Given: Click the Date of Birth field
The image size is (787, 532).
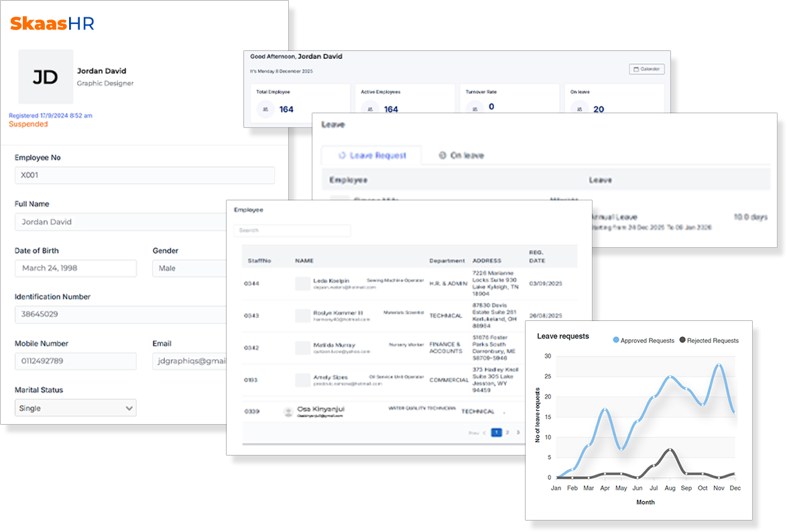Looking at the screenshot, I should [x=76, y=268].
